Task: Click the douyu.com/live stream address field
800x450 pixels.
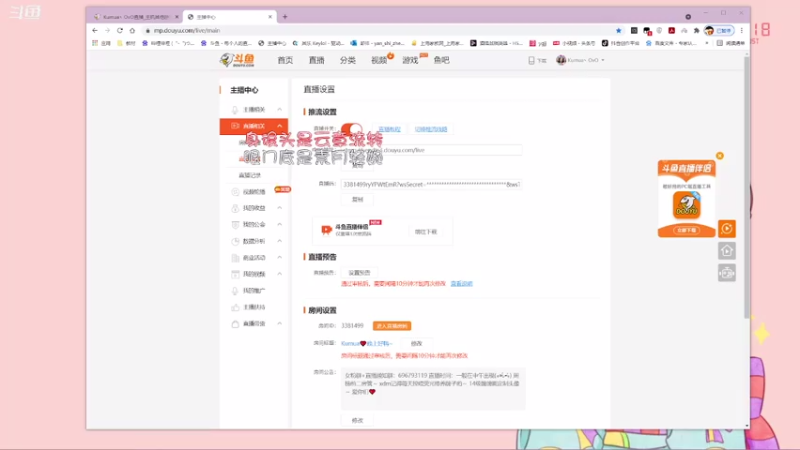Action: pos(431,150)
